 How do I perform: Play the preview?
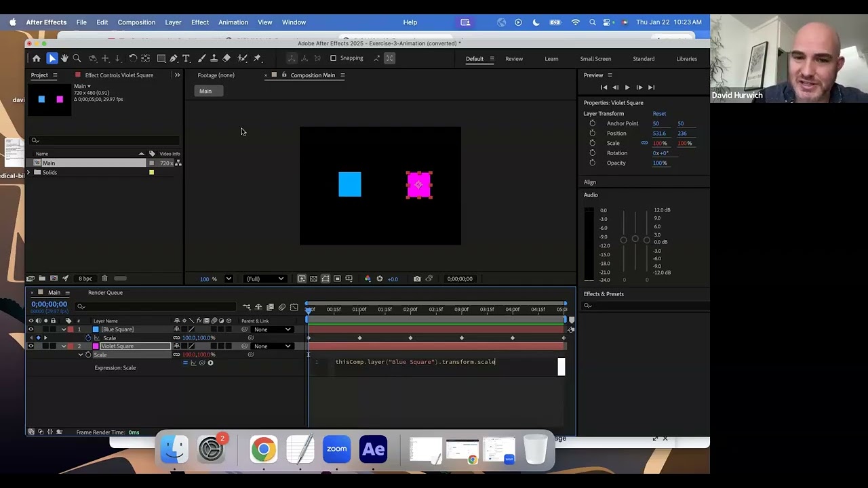[627, 87]
